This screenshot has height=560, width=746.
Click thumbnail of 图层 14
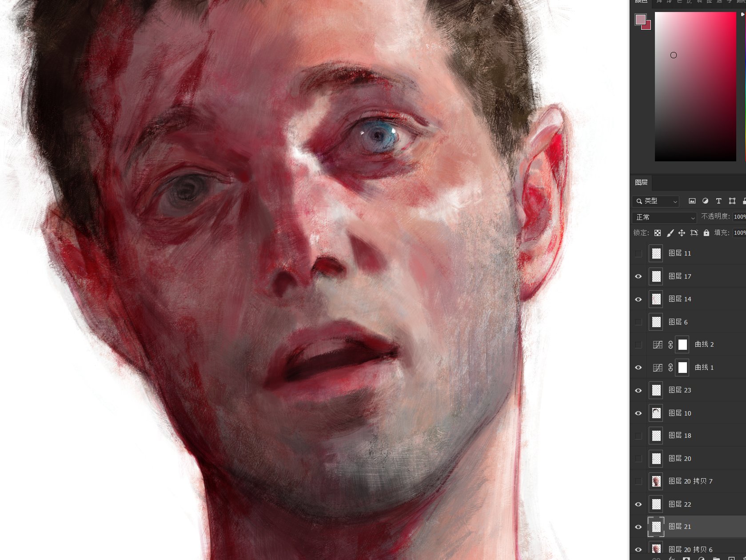[x=656, y=299]
